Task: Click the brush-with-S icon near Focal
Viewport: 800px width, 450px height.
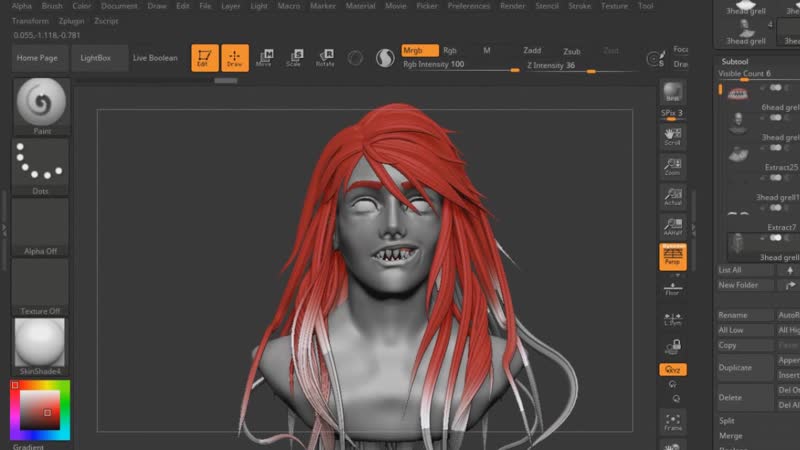Action: coord(656,58)
